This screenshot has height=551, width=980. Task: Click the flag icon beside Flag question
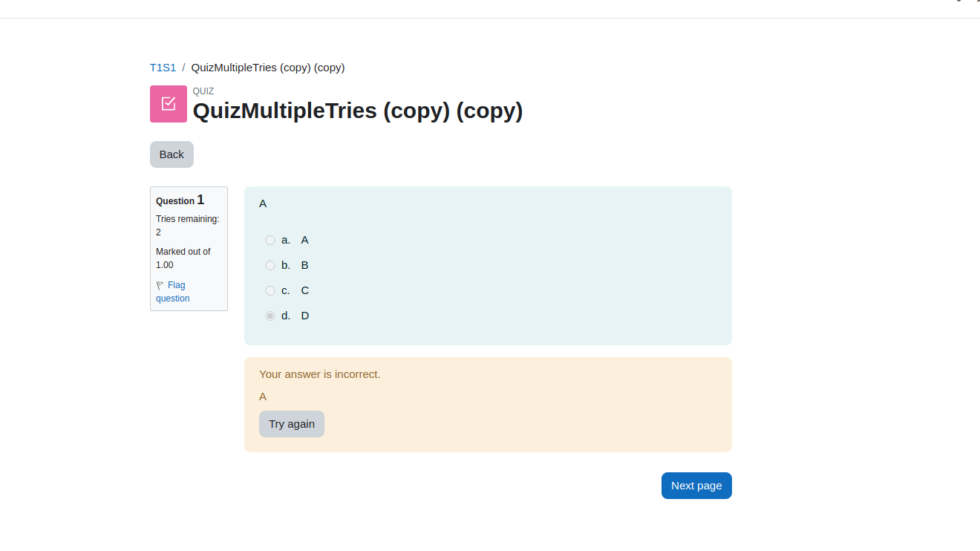160,285
